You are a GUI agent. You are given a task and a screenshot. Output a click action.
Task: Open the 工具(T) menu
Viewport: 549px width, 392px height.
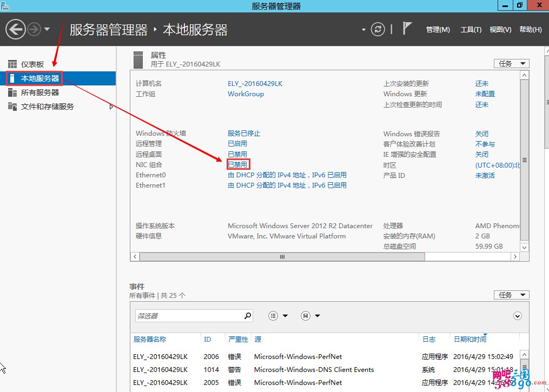(471, 30)
